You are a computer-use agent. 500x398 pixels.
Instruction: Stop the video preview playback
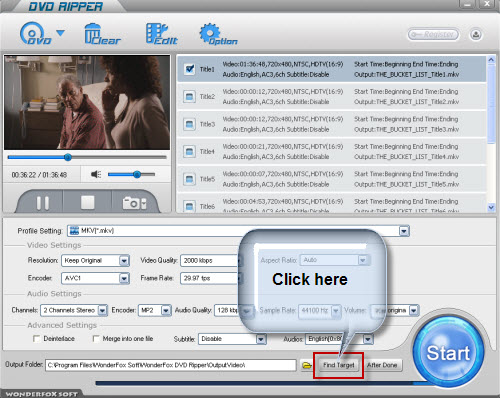(88, 202)
